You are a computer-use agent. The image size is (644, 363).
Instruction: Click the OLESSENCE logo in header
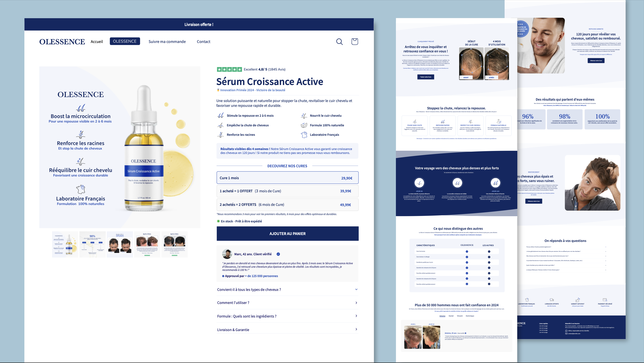coord(62,42)
